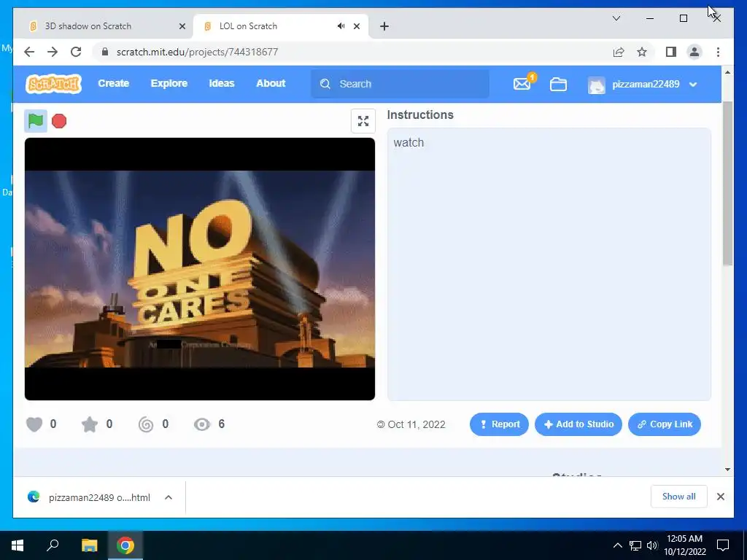The height and width of the screenshot is (560, 747).
Task: Open the Explore menu item
Action: [169, 83]
